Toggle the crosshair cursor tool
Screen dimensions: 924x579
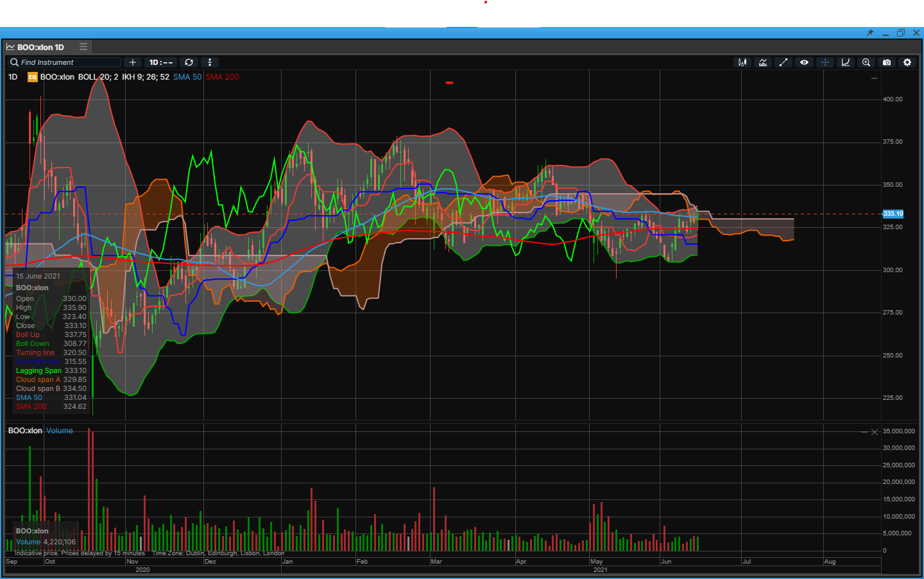click(x=825, y=62)
